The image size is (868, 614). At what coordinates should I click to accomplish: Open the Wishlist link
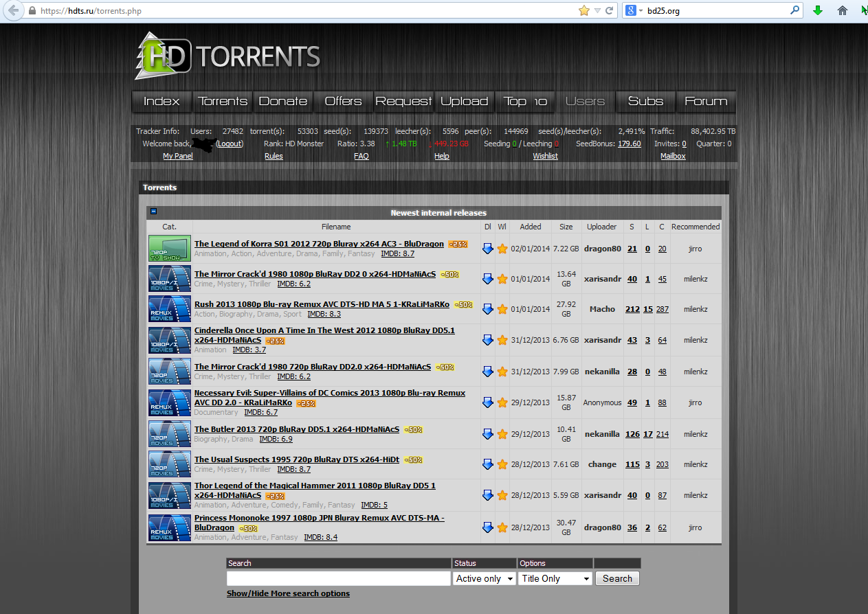coord(546,156)
